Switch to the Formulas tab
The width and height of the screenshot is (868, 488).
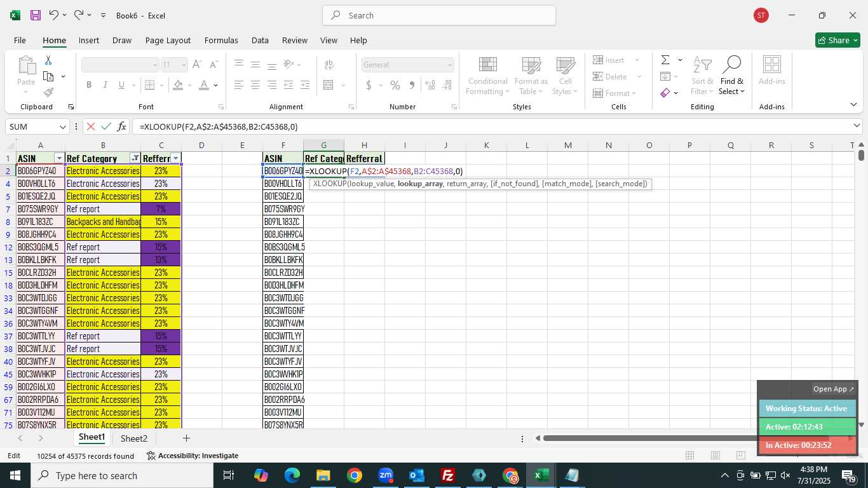click(221, 40)
